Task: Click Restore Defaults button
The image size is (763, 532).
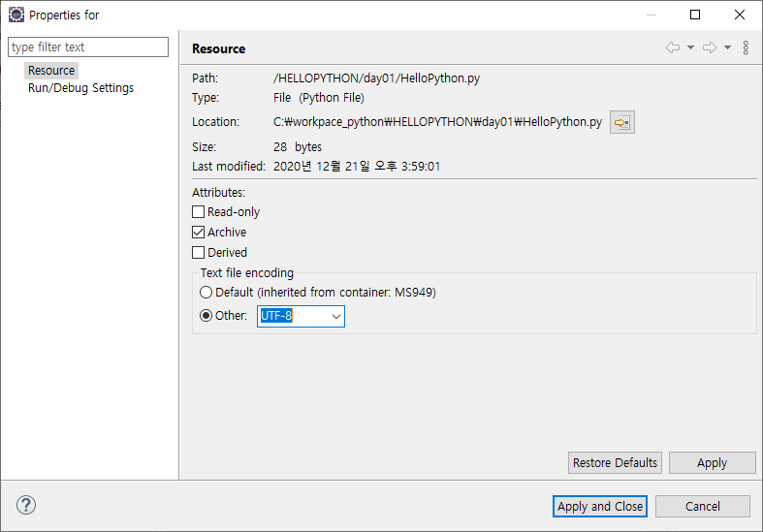Action: coord(615,462)
